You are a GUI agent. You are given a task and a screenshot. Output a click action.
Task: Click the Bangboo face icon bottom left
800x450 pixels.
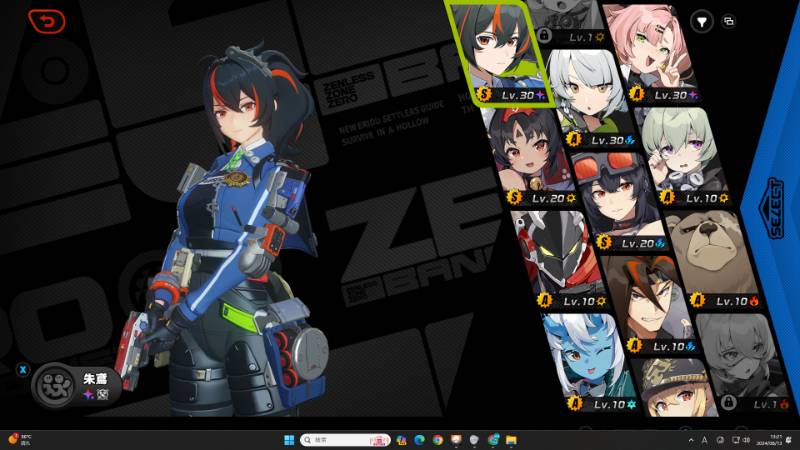[53, 386]
